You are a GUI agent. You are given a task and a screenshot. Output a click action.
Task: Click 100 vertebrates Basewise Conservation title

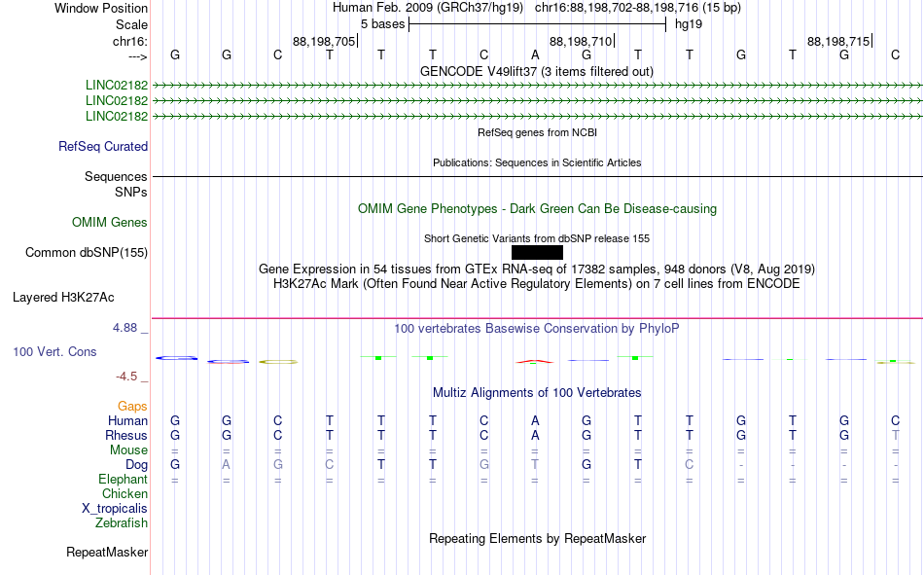click(537, 329)
